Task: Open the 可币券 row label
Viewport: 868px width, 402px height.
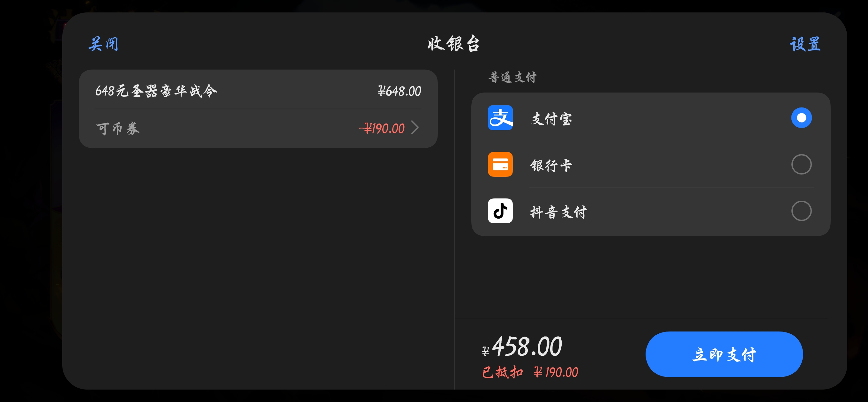Action: click(x=118, y=128)
